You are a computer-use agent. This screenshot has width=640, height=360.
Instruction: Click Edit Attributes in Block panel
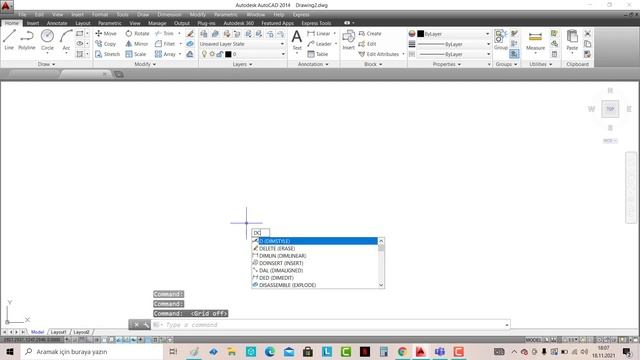click(x=378, y=54)
